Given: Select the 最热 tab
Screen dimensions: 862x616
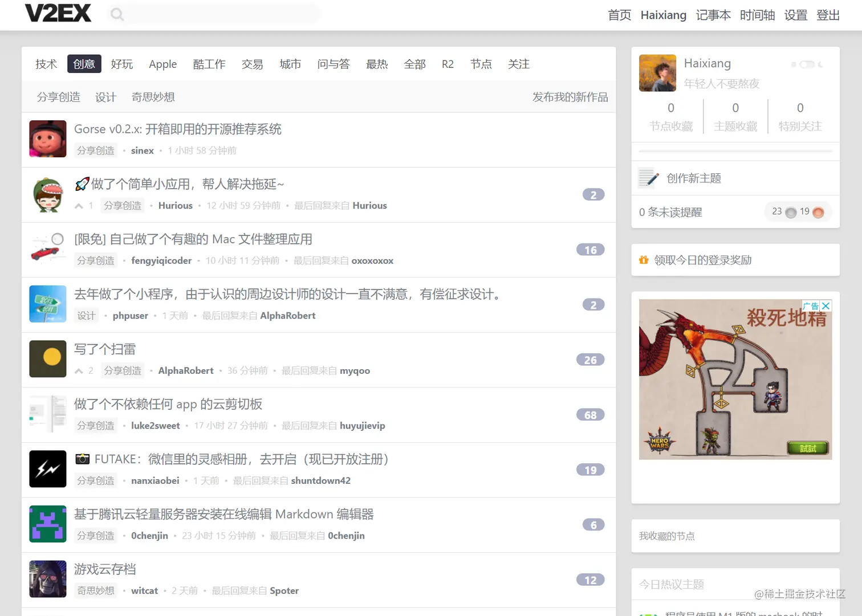Looking at the screenshot, I should click(377, 64).
